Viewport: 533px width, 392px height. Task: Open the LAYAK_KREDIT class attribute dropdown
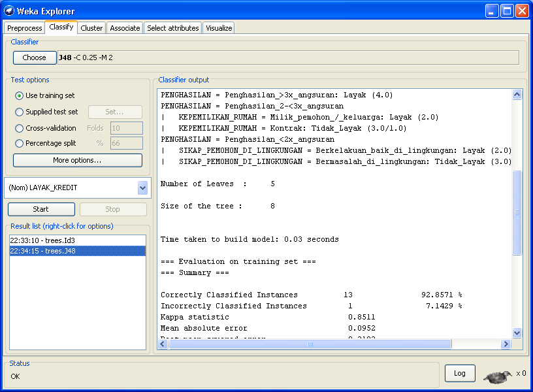pos(143,188)
